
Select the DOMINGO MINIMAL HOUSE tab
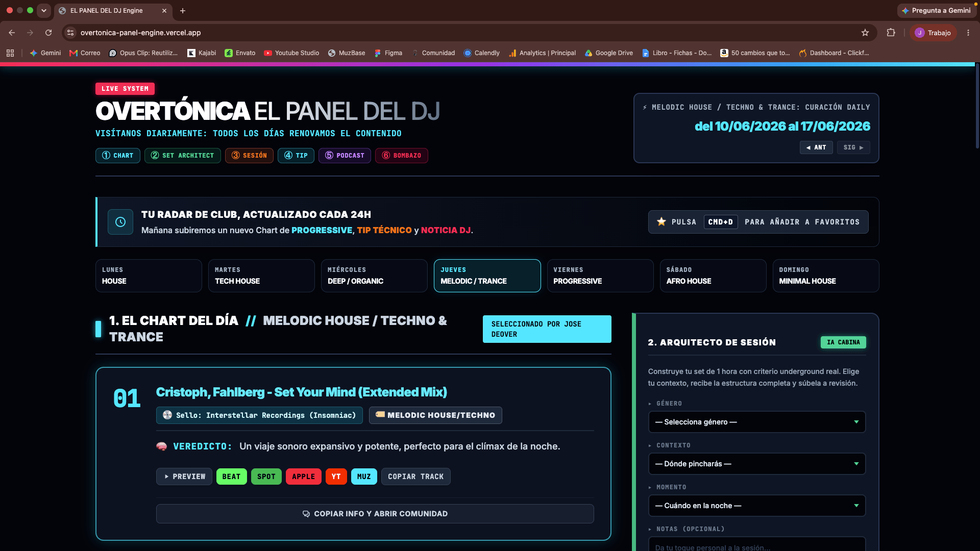point(826,275)
